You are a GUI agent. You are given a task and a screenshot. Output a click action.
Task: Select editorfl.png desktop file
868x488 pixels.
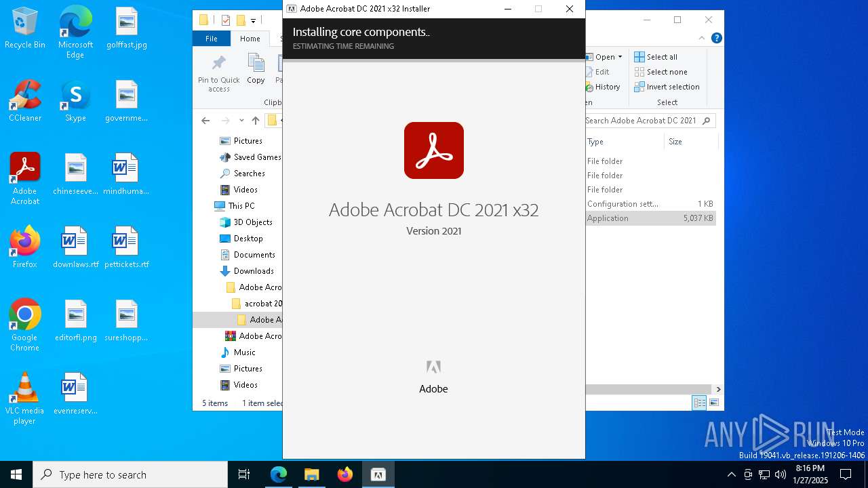click(76, 321)
